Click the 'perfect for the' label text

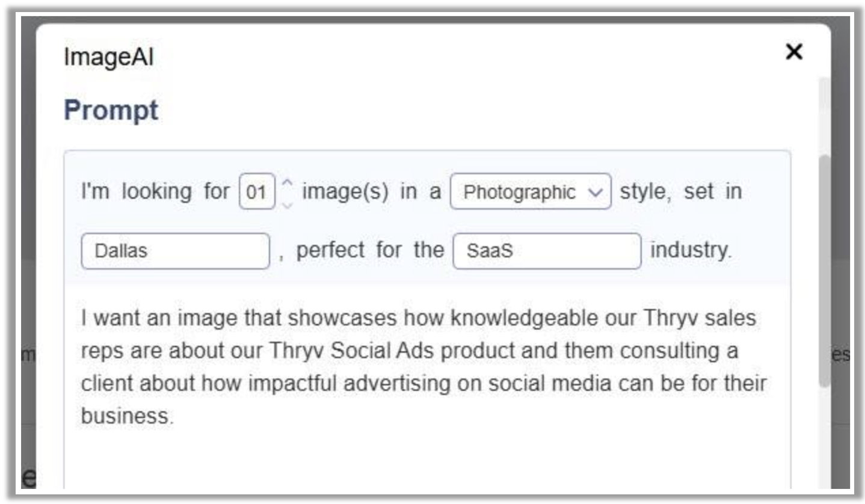click(369, 250)
